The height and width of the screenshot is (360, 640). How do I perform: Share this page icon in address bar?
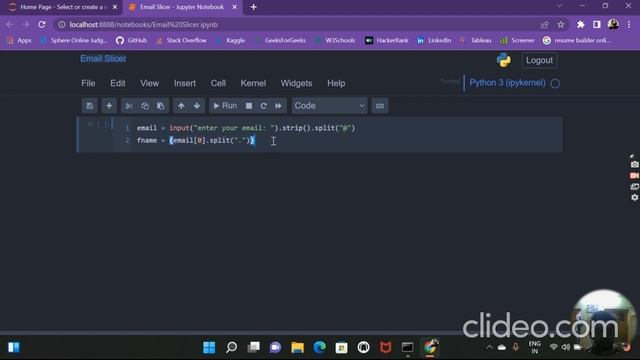click(x=544, y=24)
